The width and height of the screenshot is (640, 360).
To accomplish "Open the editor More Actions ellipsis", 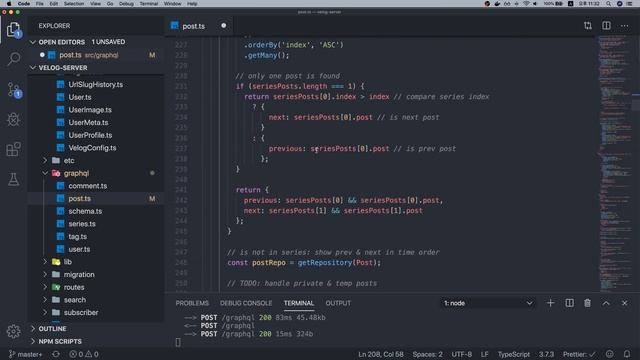I will pyautogui.click(x=624, y=26).
